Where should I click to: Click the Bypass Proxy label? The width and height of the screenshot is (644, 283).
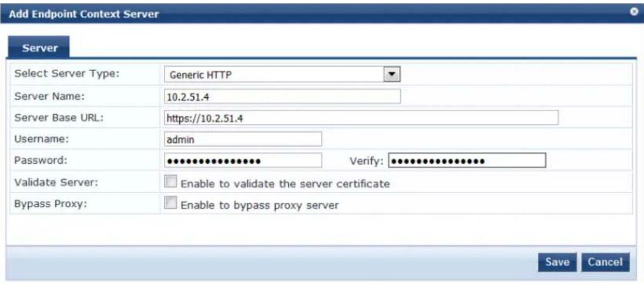[x=51, y=203]
